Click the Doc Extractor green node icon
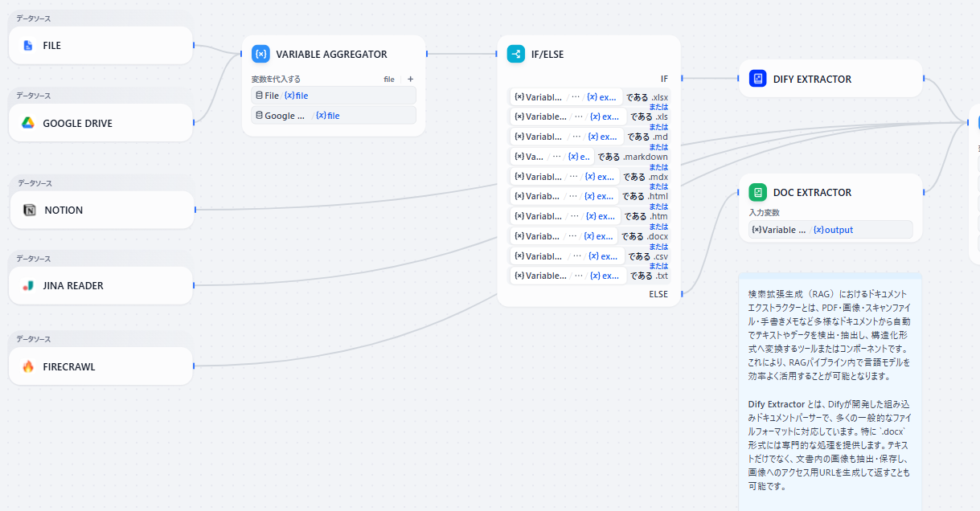 757,192
